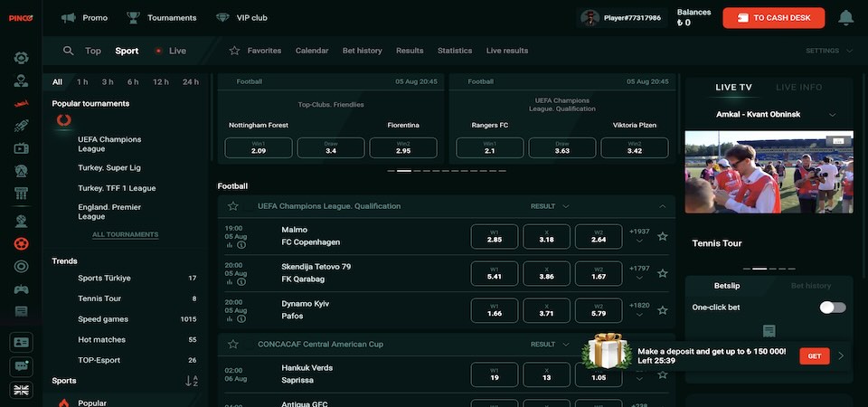Favorite the Dynamo Kyiv vs Pafos match
Image resolution: width=868 pixels, height=407 pixels.
pos(662,310)
